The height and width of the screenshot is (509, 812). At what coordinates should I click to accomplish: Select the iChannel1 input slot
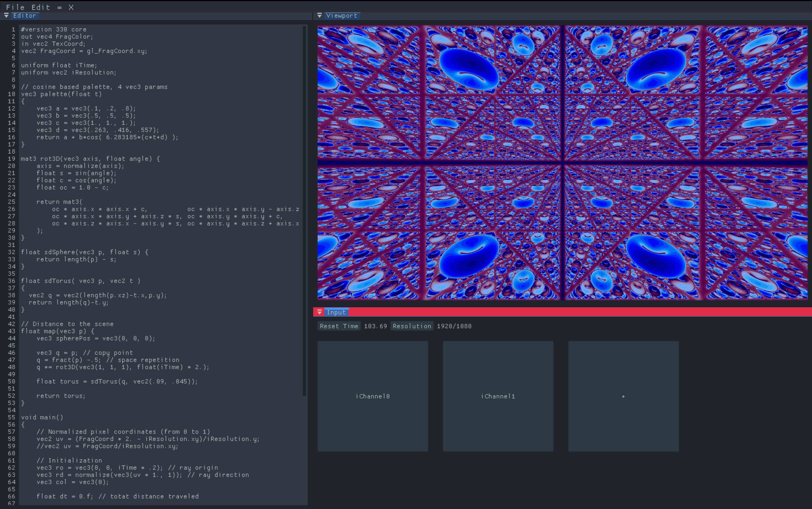coord(498,396)
